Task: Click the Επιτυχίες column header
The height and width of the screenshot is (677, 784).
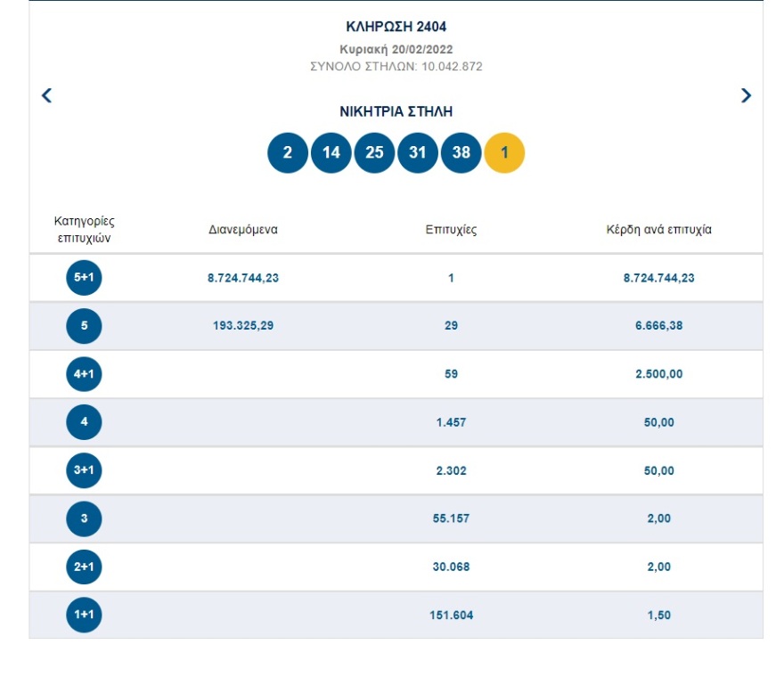Action: tap(451, 230)
